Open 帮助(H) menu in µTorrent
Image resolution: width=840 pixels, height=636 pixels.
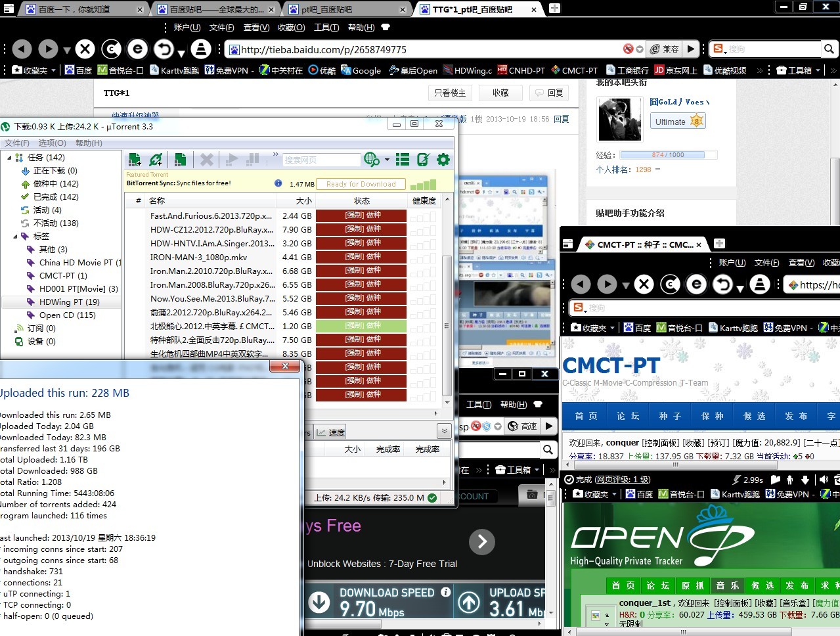[89, 143]
